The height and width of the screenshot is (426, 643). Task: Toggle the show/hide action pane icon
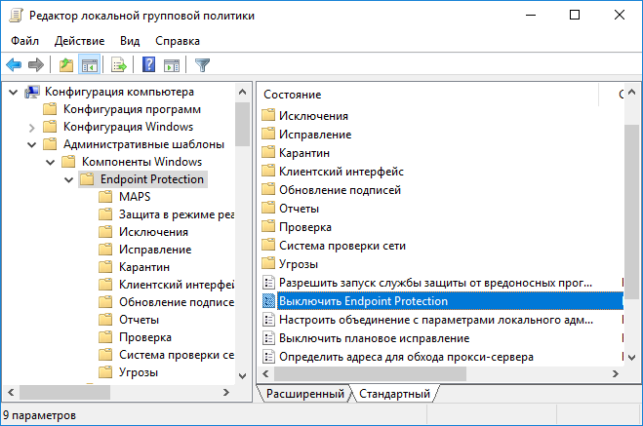pyautogui.click(x=171, y=65)
